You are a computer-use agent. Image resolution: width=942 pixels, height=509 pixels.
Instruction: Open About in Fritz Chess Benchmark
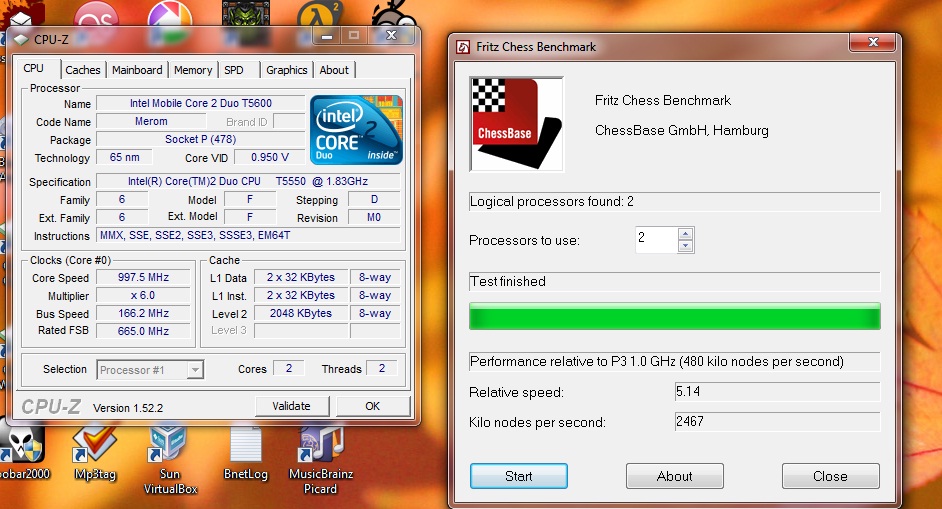coord(675,476)
